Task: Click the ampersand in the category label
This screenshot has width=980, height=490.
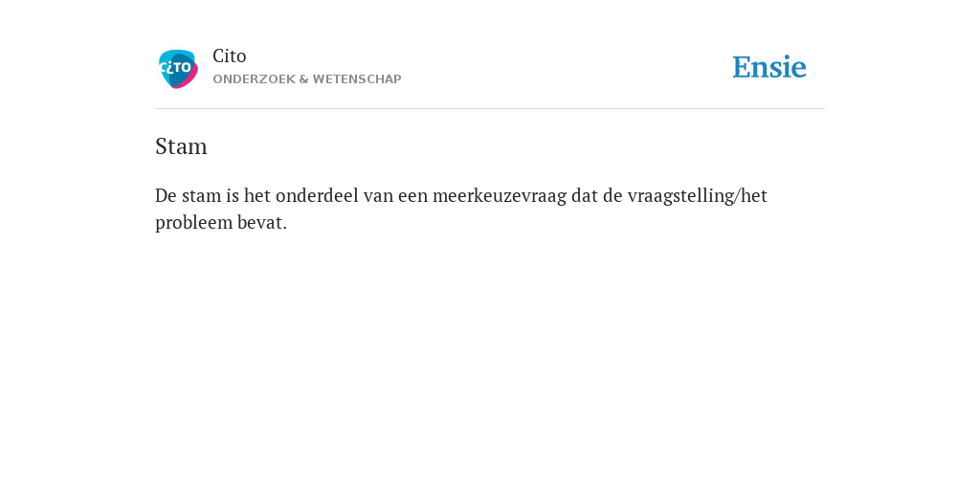Action: coord(303,79)
